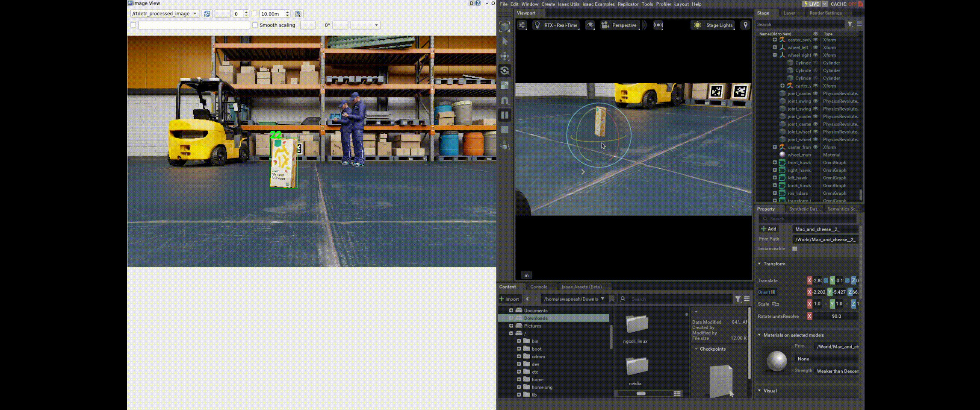Click the Stop simulation button
Viewport: 980px width, 410px height.
click(x=505, y=129)
